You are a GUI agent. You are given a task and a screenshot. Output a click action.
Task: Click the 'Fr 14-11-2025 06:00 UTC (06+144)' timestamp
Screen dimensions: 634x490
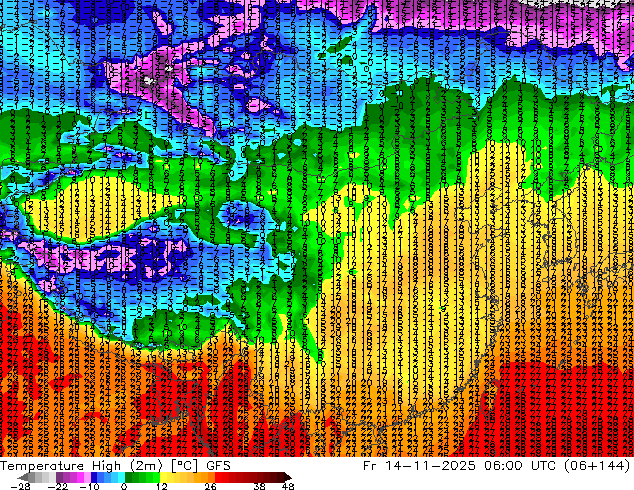coord(497,466)
